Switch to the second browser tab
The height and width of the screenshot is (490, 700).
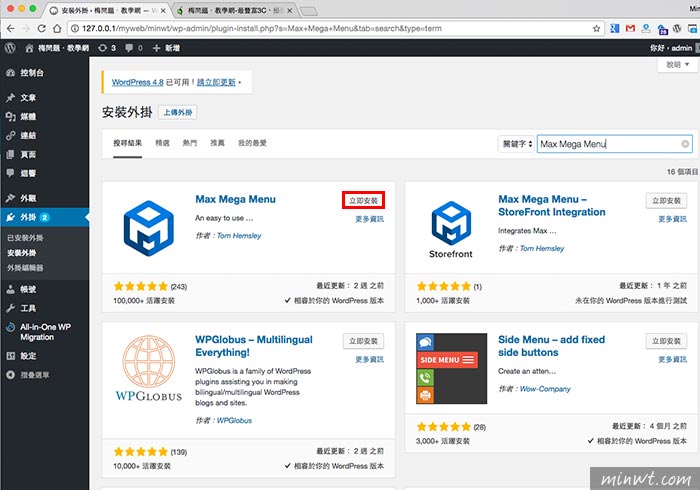(x=234, y=10)
